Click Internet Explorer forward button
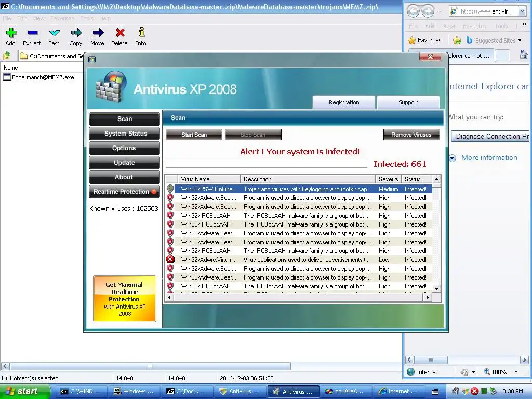532x399 pixels. pyautogui.click(x=428, y=11)
